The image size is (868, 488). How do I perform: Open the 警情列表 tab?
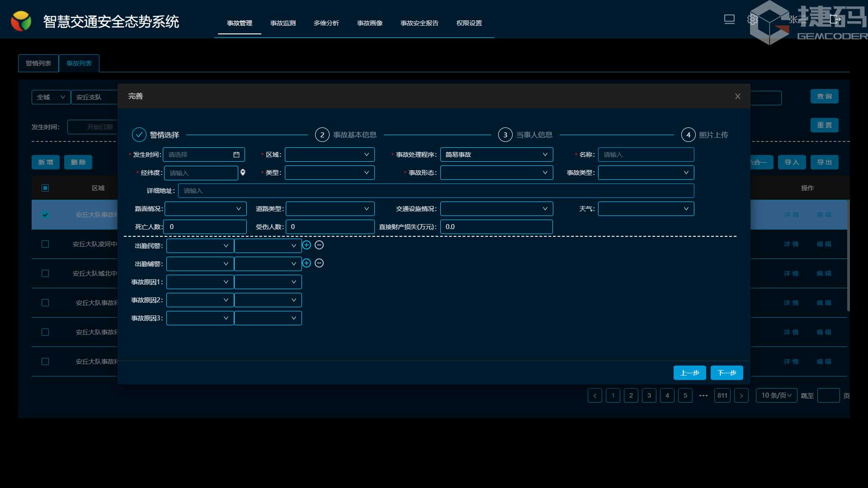[x=38, y=63]
